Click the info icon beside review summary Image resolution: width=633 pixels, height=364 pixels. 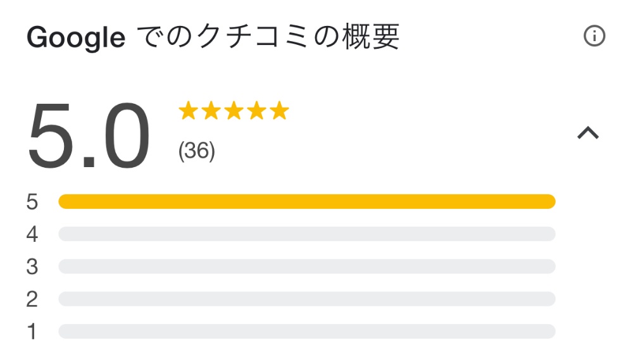point(594,36)
